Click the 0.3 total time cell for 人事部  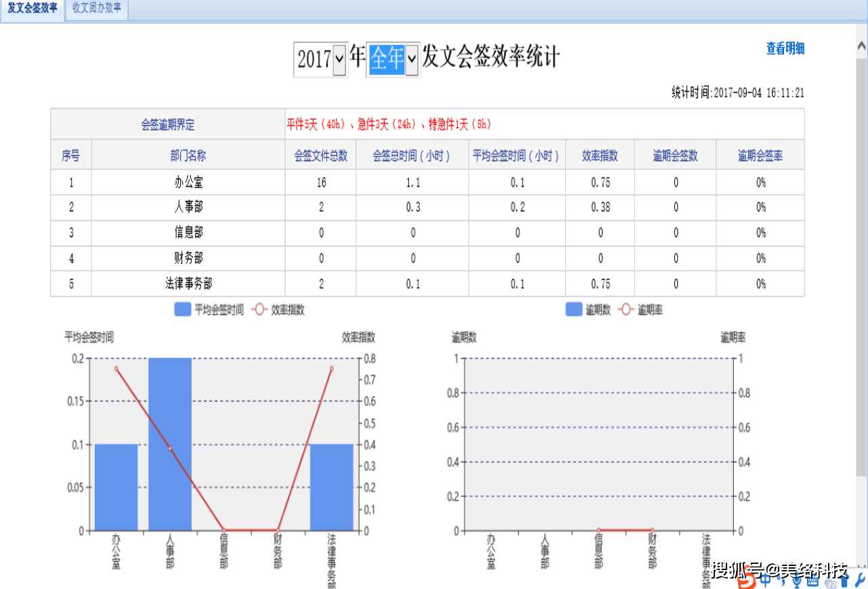[413, 207]
